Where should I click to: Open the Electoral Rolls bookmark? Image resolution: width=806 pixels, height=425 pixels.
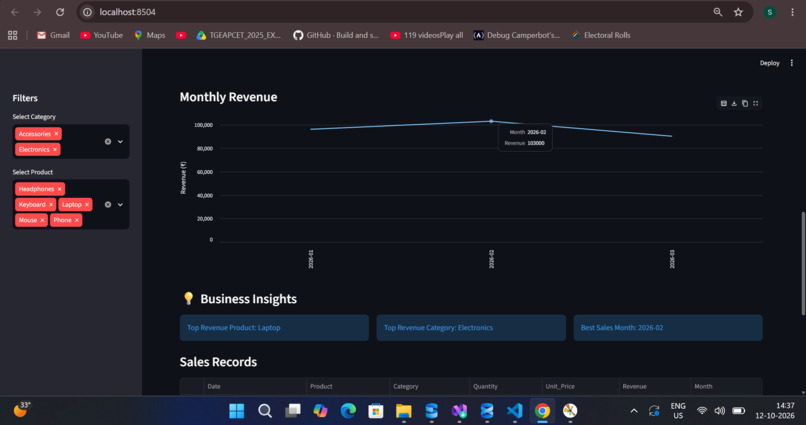click(x=601, y=35)
